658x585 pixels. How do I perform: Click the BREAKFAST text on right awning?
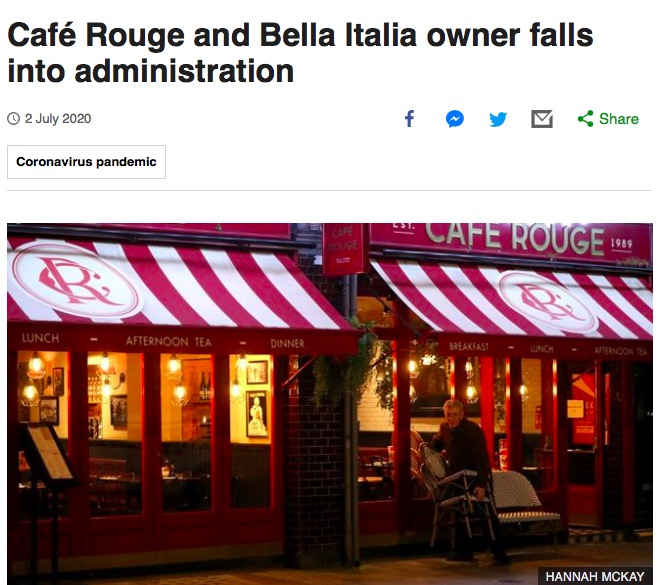(x=469, y=347)
